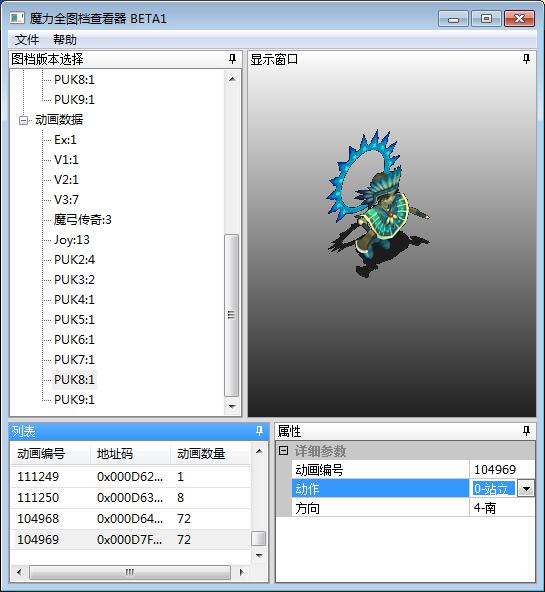Collapse the 动画数据 tree node
The width and height of the screenshot is (545, 592).
coord(23,120)
